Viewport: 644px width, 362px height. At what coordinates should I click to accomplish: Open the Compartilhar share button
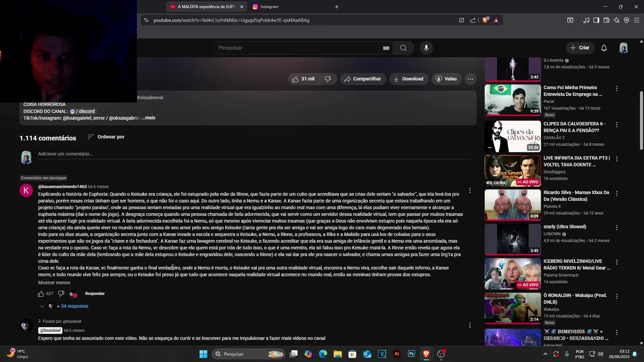click(363, 79)
